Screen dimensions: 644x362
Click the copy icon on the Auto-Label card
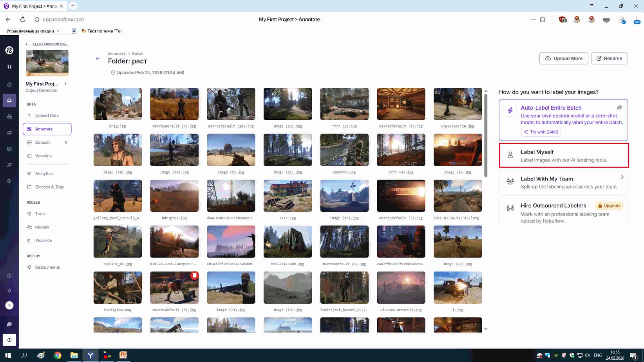tap(619, 107)
